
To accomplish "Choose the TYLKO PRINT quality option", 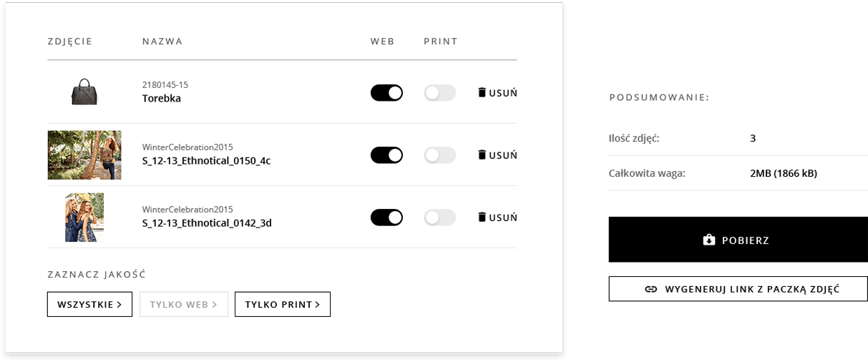I will [283, 304].
